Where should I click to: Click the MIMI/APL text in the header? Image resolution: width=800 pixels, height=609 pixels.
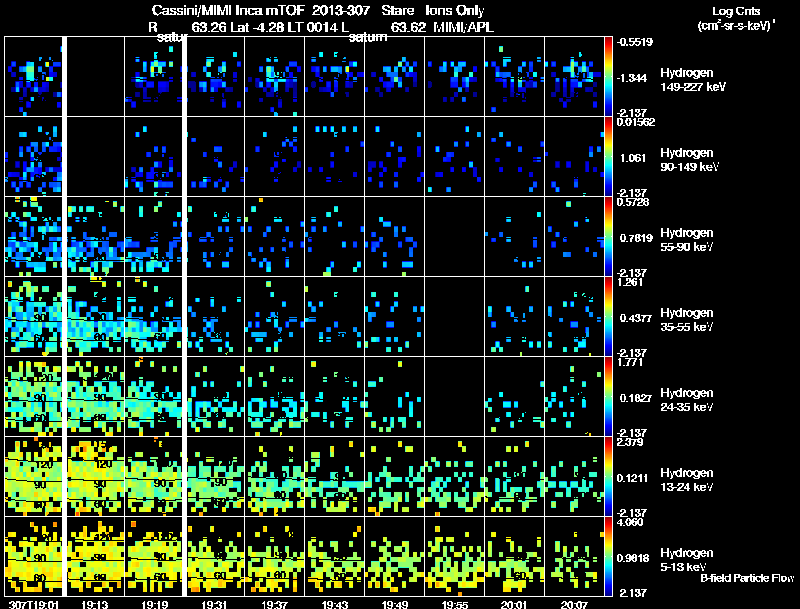point(463,27)
